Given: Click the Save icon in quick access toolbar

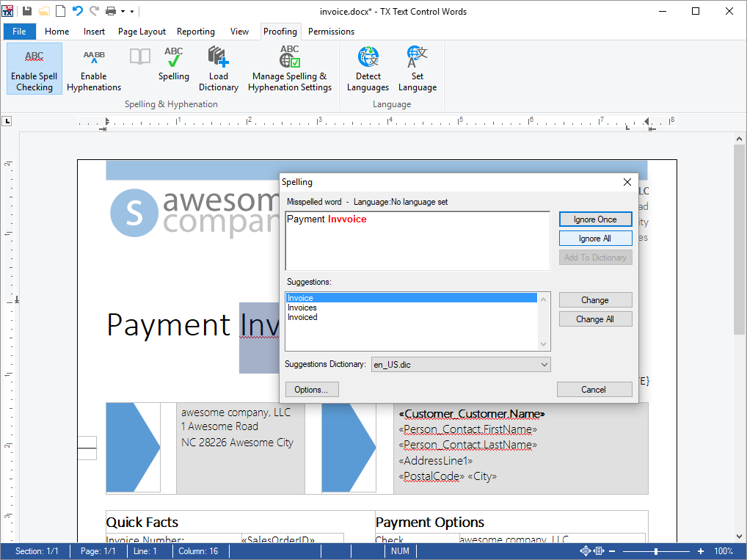Looking at the screenshot, I should 26,10.
